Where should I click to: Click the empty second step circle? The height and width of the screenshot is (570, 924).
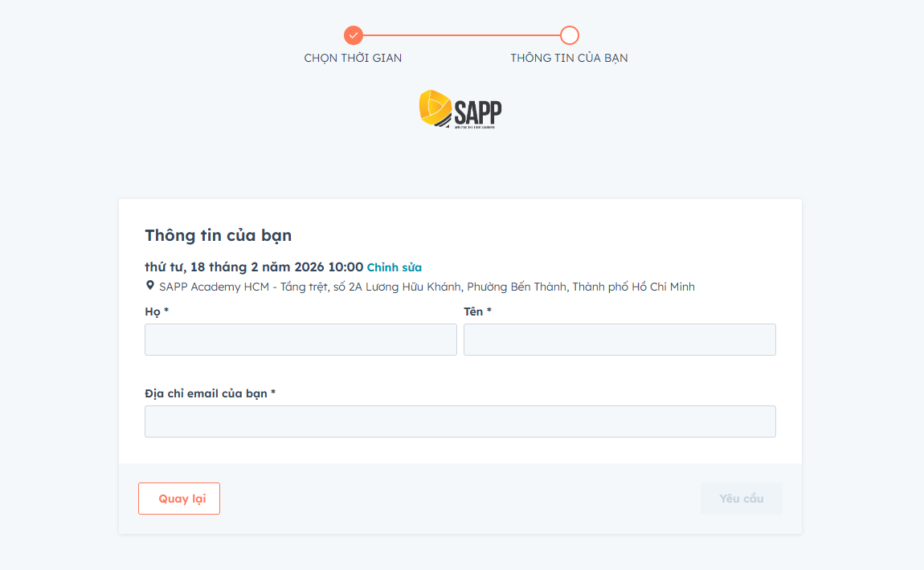point(570,35)
